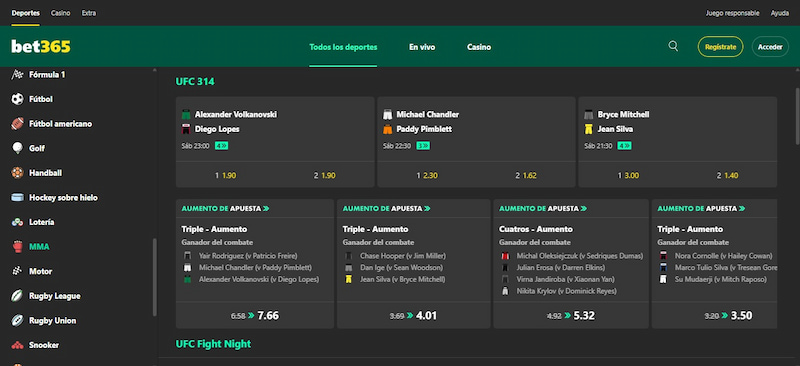Click the Hockey sobre hielo puck icon
The image size is (800, 366).
[17, 198]
